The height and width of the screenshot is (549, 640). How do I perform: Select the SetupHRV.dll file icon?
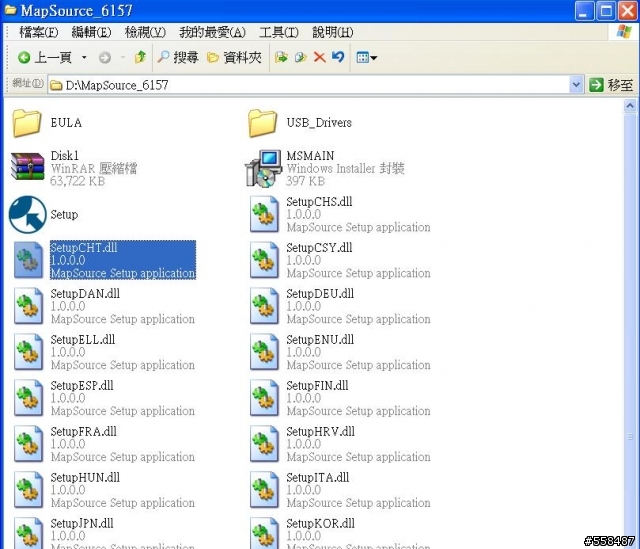coord(264,444)
